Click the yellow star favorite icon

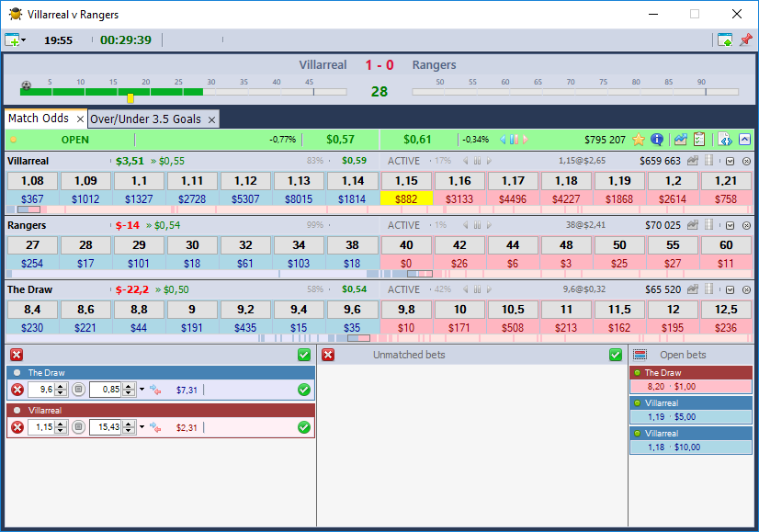point(639,140)
